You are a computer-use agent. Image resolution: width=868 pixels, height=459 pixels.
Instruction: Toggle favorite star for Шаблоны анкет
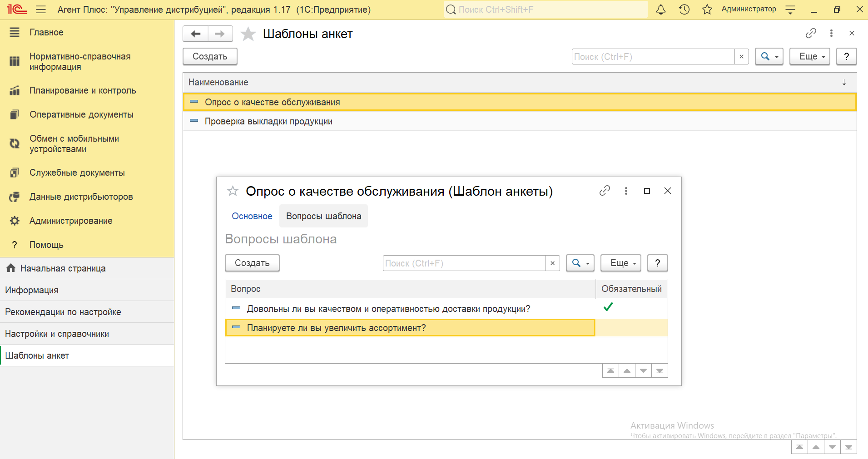tap(248, 34)
